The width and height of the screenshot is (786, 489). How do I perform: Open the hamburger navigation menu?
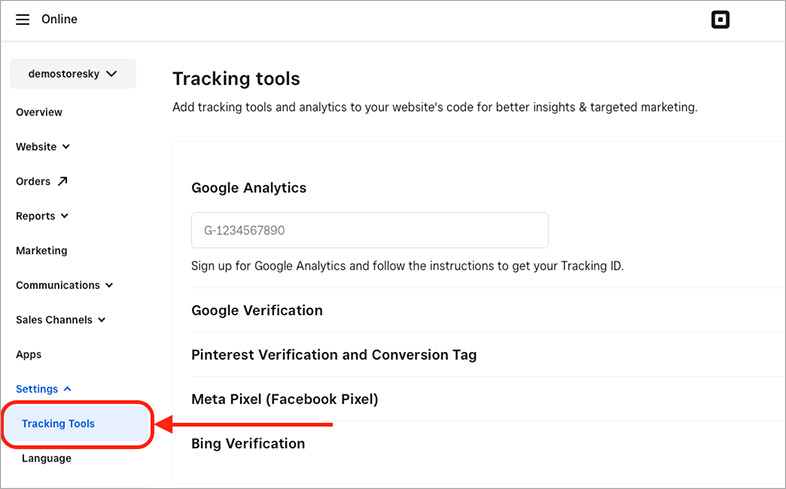(x=23, y=20)
